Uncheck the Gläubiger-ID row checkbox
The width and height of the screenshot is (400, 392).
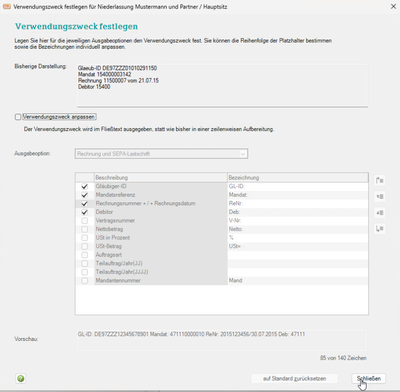85,186
